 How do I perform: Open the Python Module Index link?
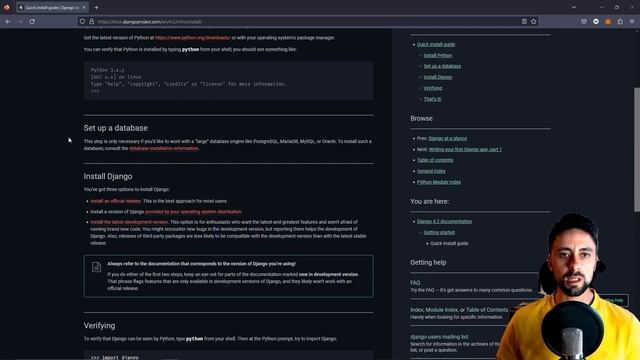(439, 182)
